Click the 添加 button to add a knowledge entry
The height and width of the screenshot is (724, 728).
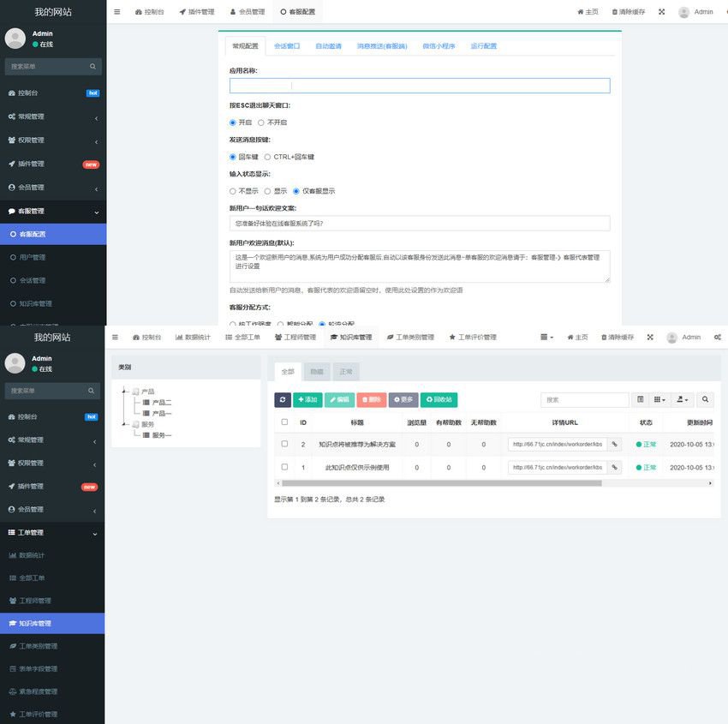point(308,399)
